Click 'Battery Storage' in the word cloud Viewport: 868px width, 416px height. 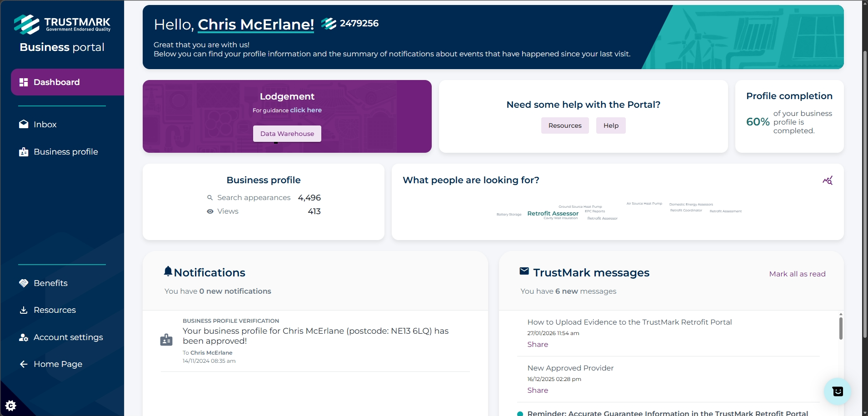coord(509,215)
